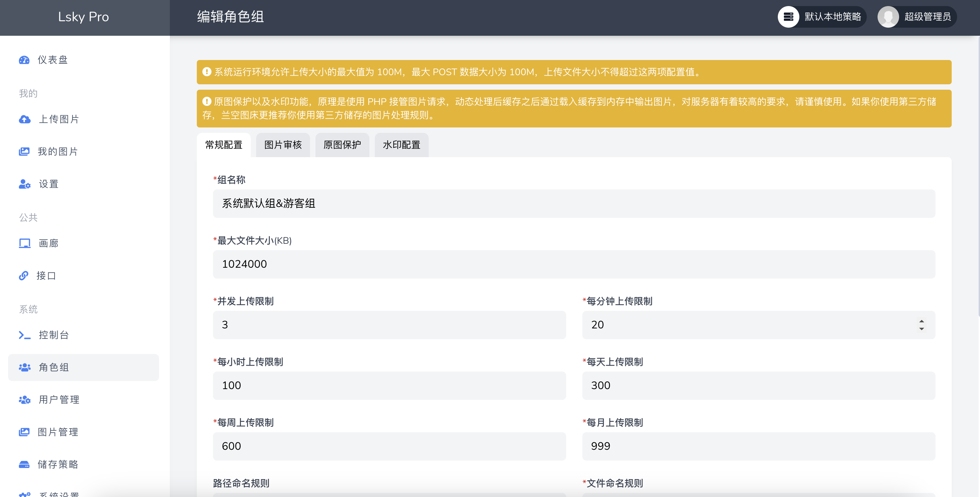The image size is (980, 497).
Task: Click the user management icon
Action: (x=25, y=400)
